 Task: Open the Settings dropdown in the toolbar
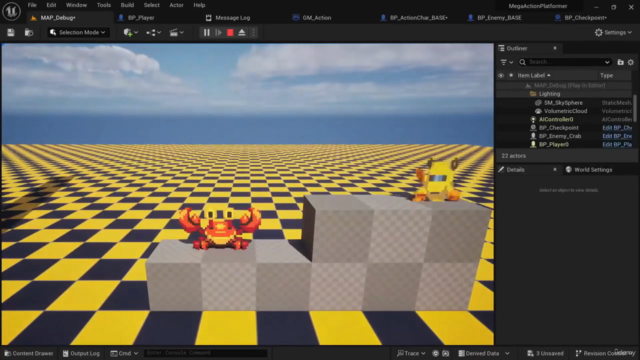point(613,32)
